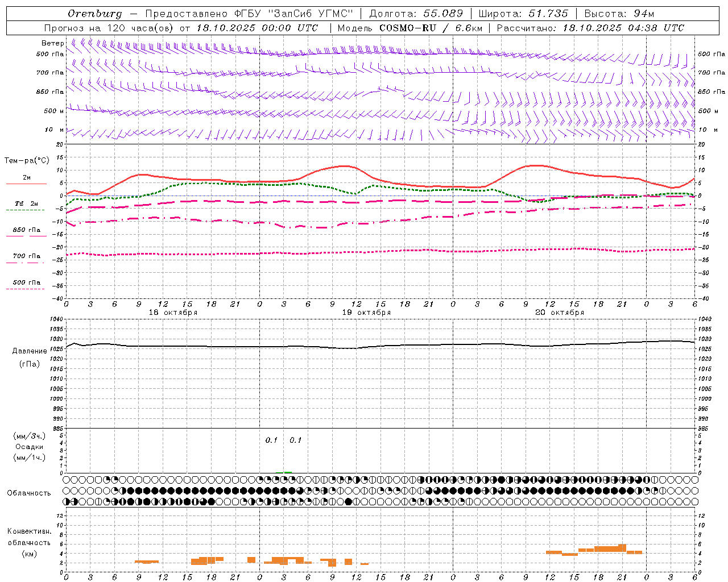Image resolution: width=728 pixels, height=582 pixels.
Task: Click the 500 гПа temperature legend entry
Action: tap(26, 282)
